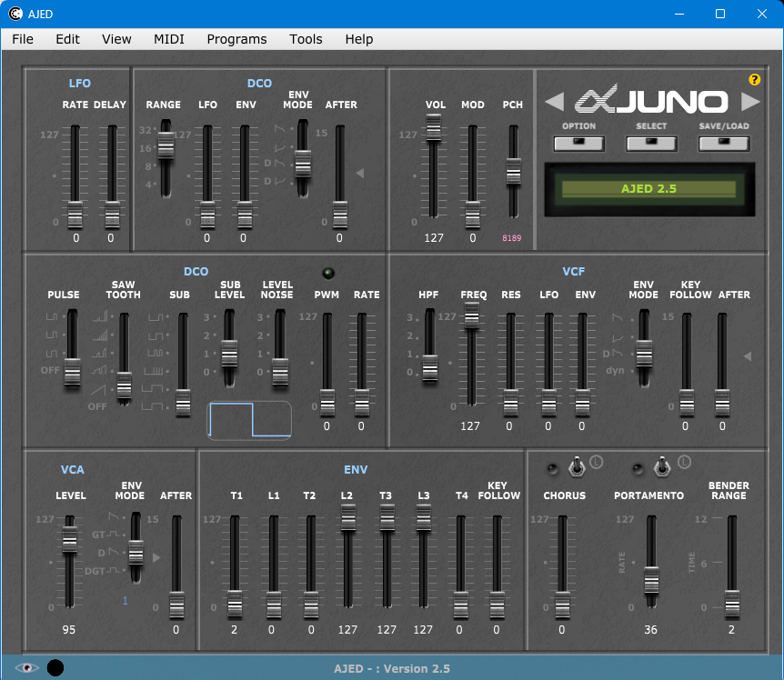Click the left arrow beside JUNO logo
This screenshot has height=680, width=784.
(555, 101)
